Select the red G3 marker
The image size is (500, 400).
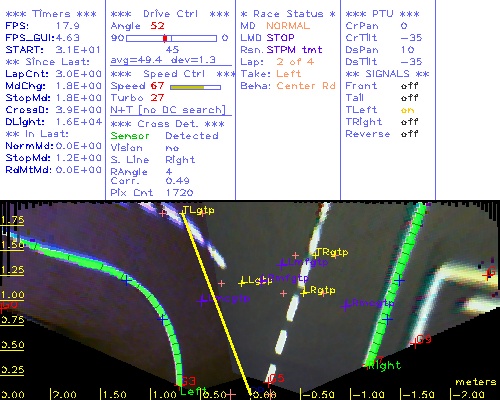pos(188,381)
